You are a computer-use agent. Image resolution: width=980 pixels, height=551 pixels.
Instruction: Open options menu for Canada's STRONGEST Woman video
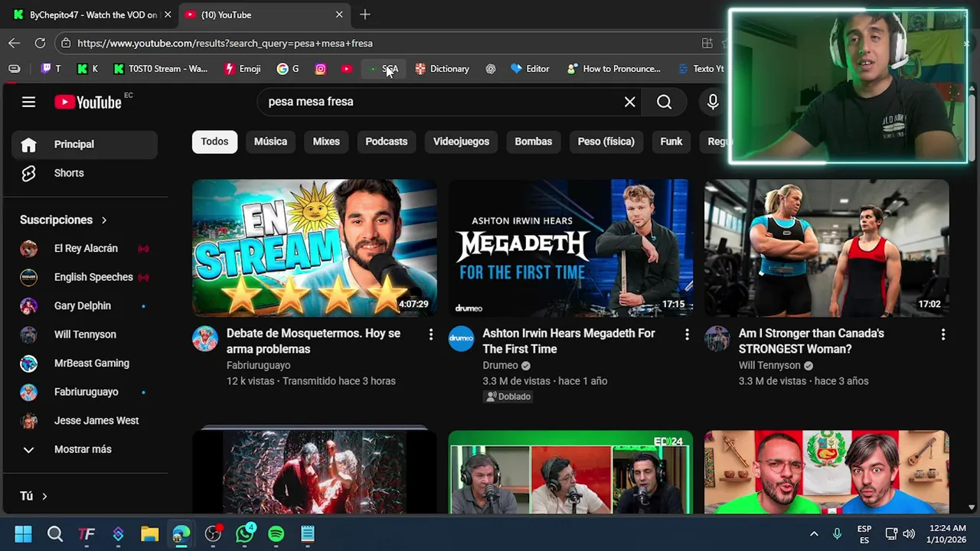coord(943,334)
